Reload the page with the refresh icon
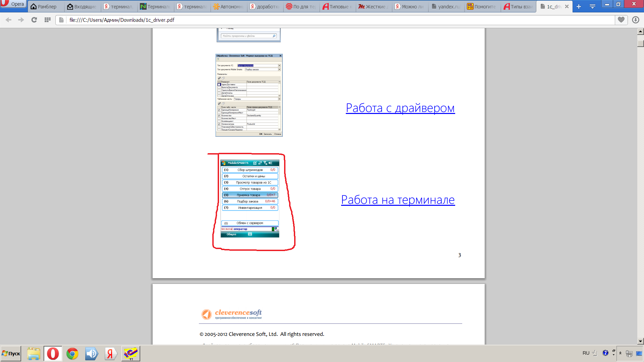Screen dimensions: 644x362 (34, 20)
